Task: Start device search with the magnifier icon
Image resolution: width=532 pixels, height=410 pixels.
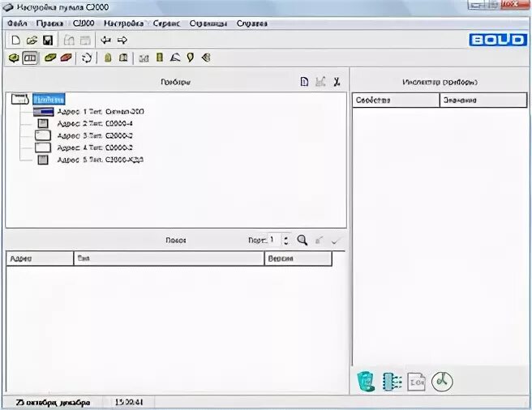Action: [x=302, y=240]
